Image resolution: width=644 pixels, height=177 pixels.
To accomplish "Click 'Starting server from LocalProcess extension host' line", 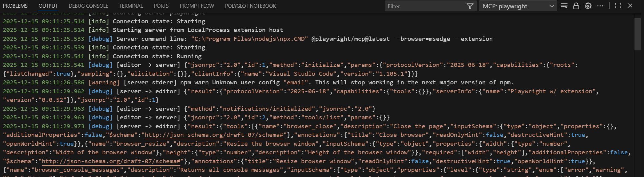I will click(198, 30).
